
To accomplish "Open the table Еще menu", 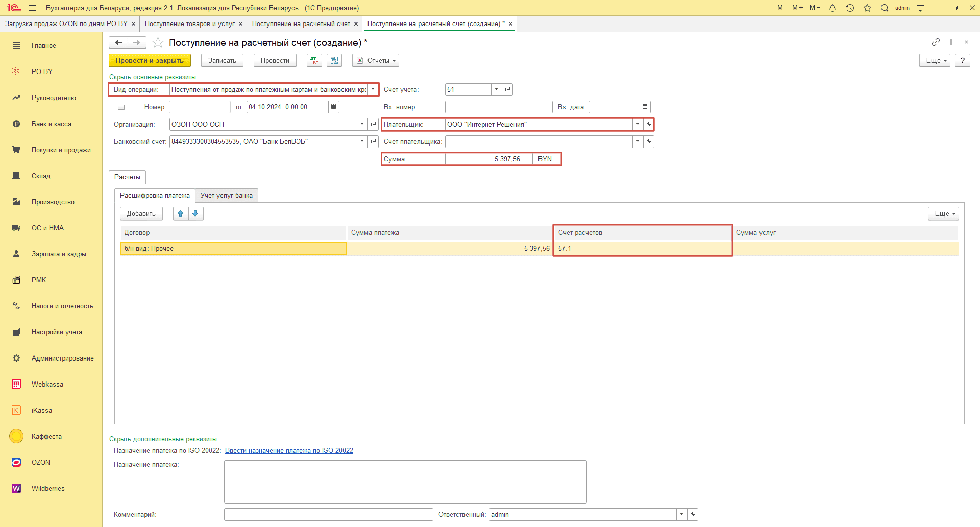I will 943,213.
